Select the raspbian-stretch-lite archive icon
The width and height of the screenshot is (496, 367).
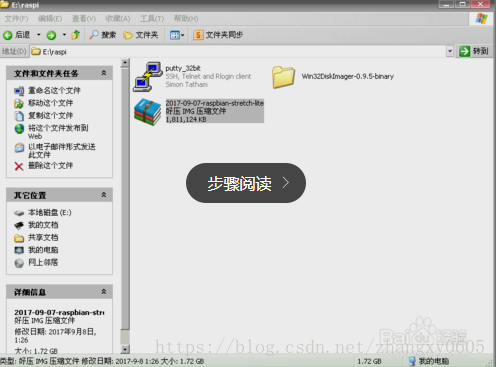coord(148,112)
